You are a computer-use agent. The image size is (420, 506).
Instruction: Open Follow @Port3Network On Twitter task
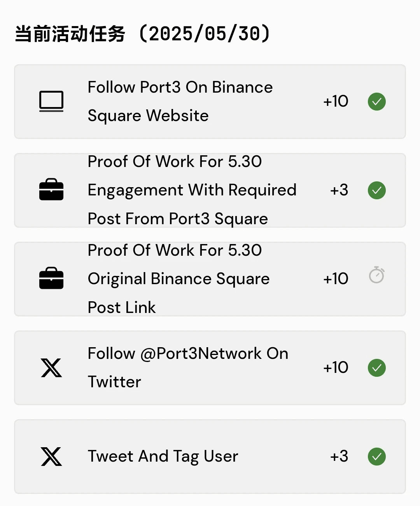click(210, 368)
